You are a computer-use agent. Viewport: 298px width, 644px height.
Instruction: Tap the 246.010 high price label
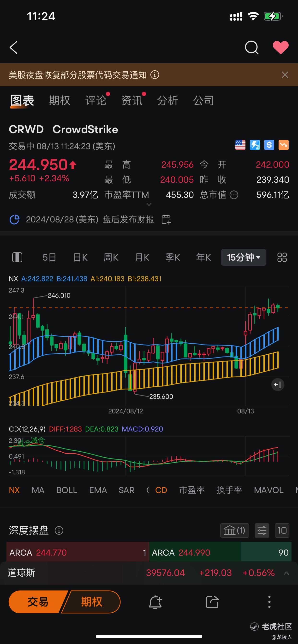coord(59,295)
